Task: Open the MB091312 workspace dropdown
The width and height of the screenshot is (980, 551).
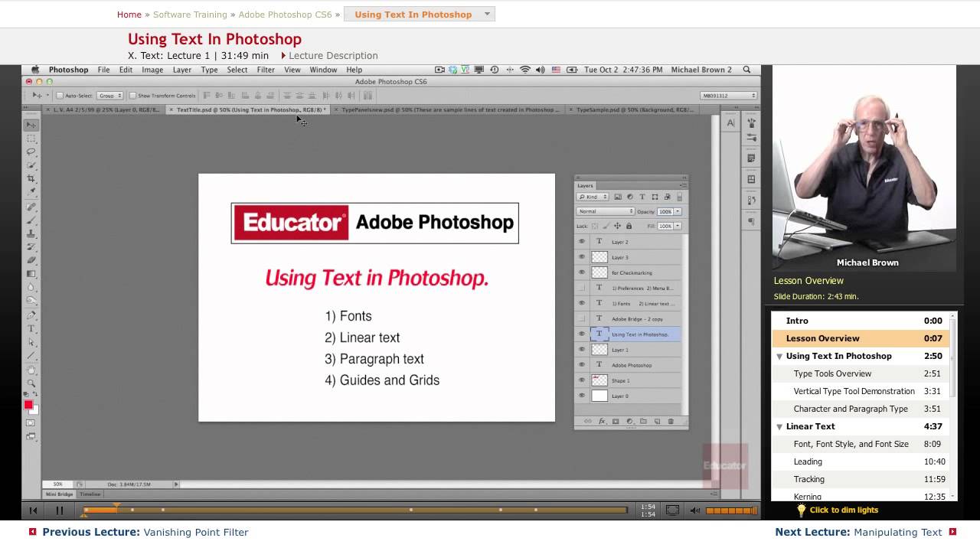Action: pos(728,96)
